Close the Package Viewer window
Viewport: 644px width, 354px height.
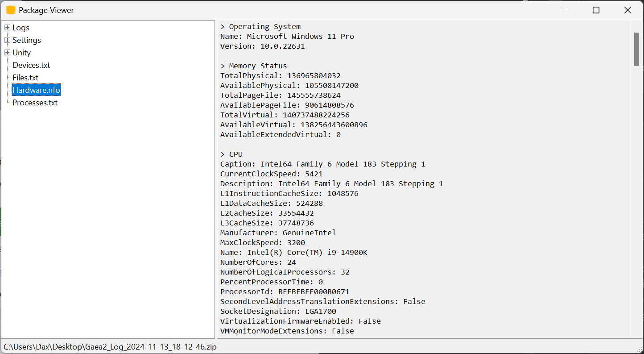(x=627, y=10)
